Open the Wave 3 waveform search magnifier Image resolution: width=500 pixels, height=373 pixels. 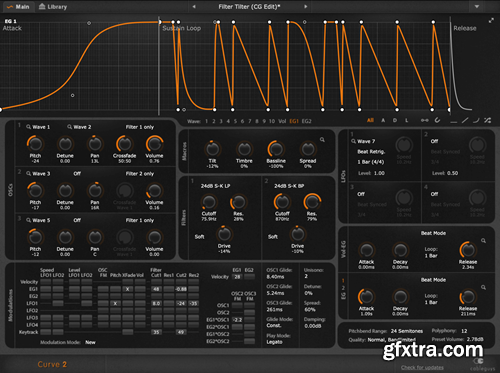pyautogui.click(x=29, y=174)
